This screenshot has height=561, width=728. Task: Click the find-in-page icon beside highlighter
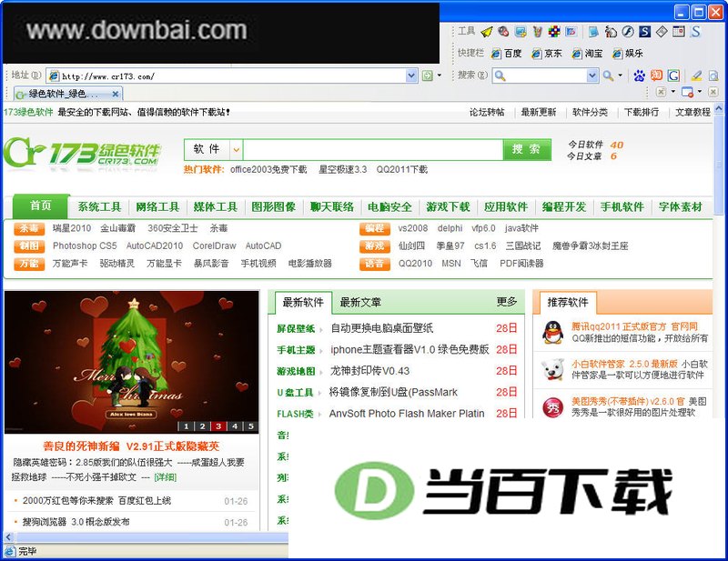713,75
